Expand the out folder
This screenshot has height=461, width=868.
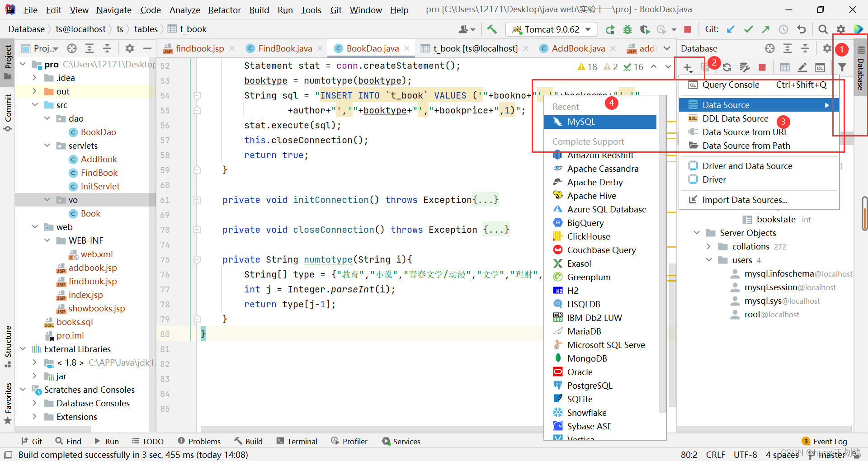[34, 91]
